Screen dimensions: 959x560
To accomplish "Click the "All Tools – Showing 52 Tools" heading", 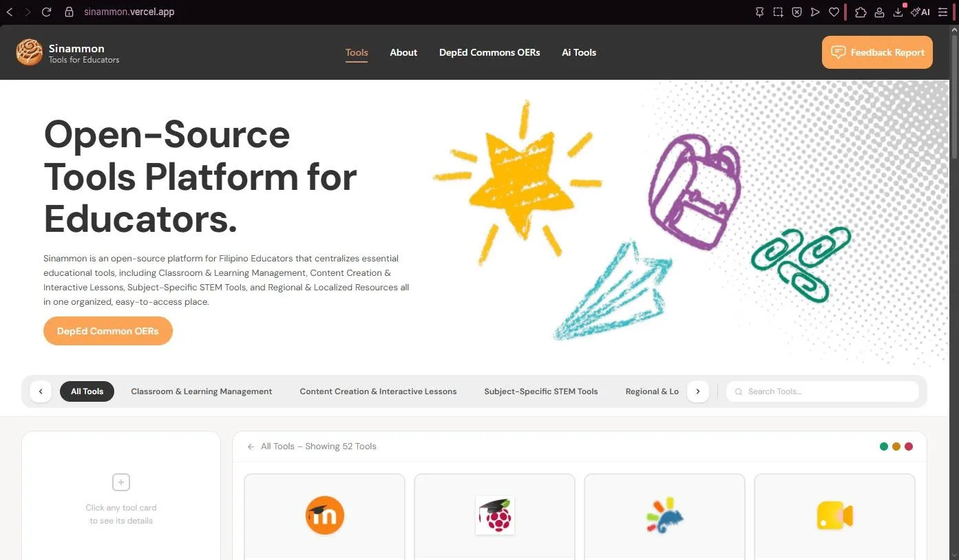I will tap(319, 446).
